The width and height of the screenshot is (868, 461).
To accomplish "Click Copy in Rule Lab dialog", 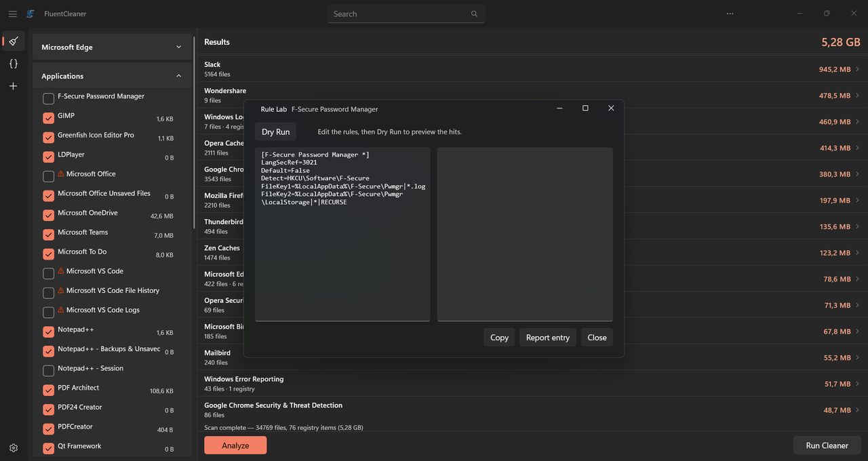I will point(499,337).
